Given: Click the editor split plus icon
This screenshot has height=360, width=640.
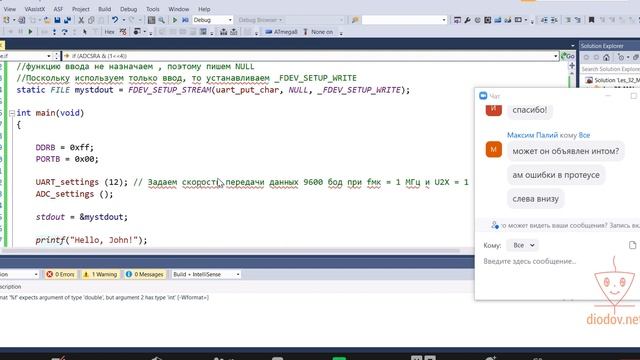Looking at the screenshot, I should coord(572,65).
